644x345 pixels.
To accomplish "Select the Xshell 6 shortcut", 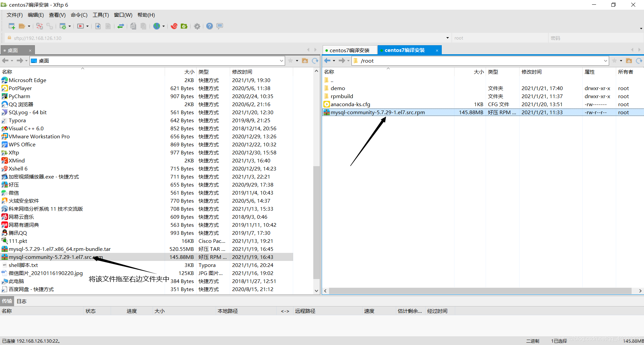I will pos(18,168).
